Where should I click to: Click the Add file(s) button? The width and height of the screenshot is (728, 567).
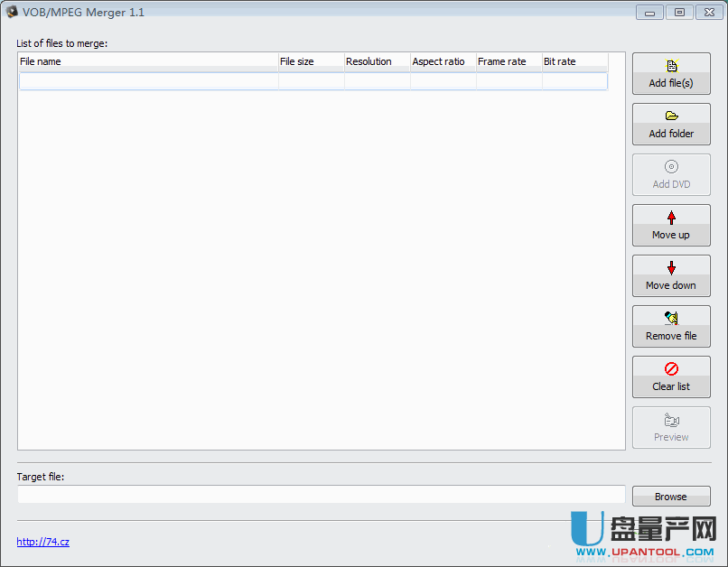coord(671,73)
